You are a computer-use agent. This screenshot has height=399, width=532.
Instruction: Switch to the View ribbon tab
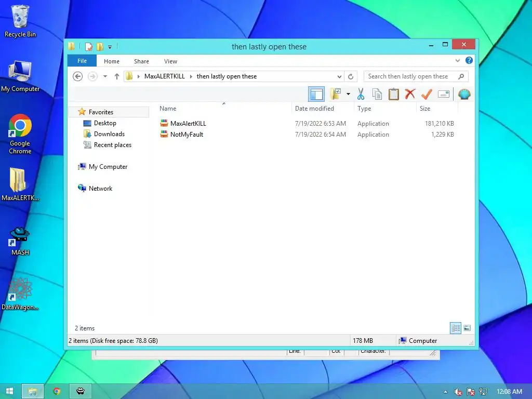point(170,61)
